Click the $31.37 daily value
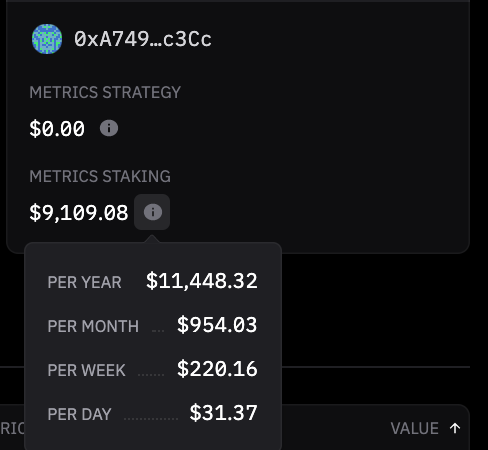 223,413
